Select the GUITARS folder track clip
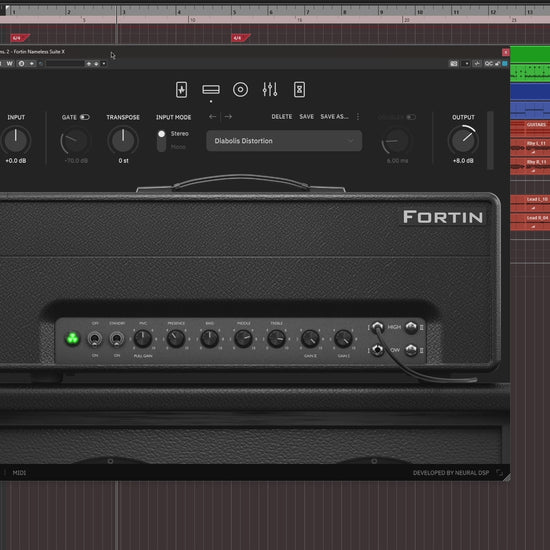Viewport: 550px width, 550px height. 530,129
